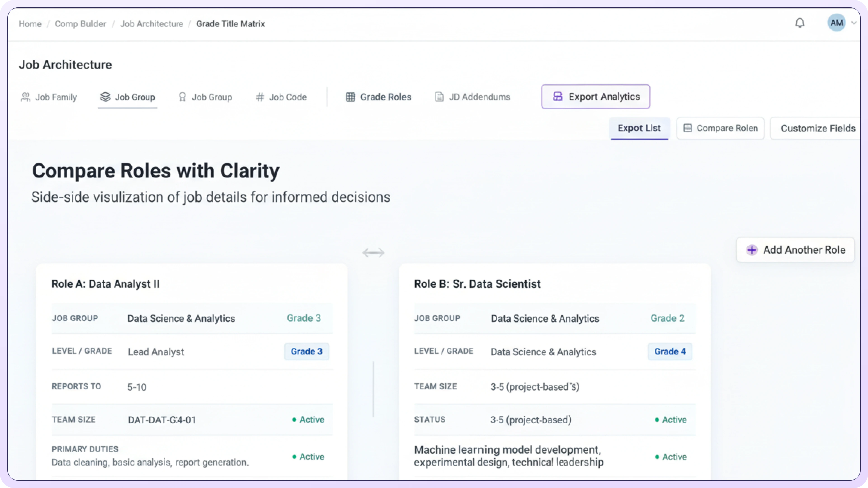Screen dimensions: 868x488
Task: Open the Grade Roles grid tab
Action: point(378,97)
